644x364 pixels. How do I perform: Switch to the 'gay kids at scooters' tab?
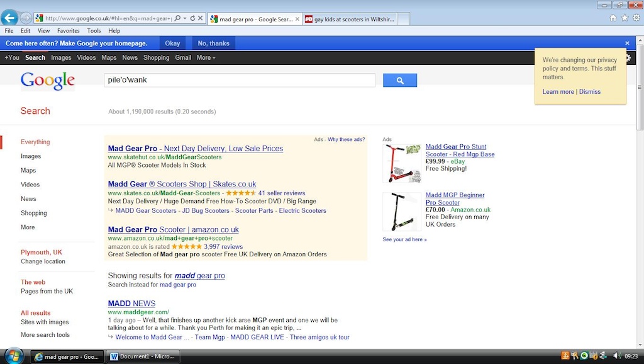tap(350, 19)
